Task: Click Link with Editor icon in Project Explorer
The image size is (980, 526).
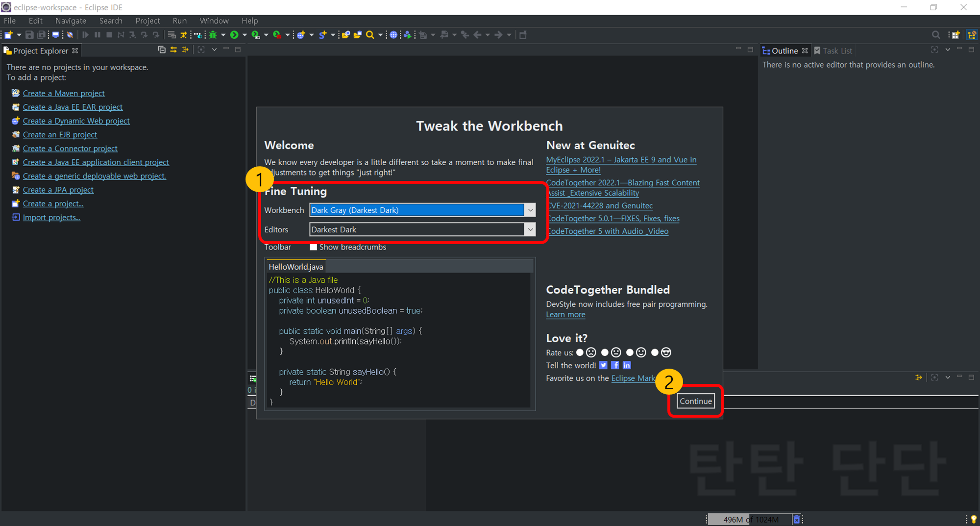Action: click(173, 50)
